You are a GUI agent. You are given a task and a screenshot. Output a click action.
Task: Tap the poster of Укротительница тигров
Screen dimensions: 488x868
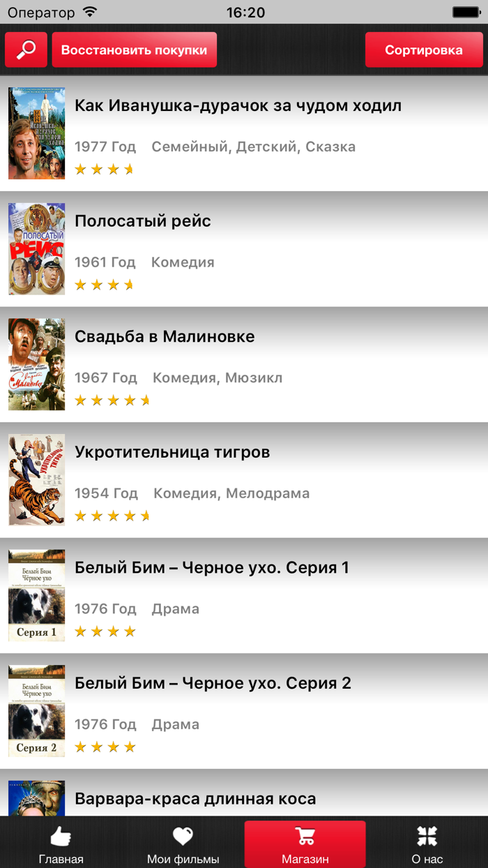36,479
